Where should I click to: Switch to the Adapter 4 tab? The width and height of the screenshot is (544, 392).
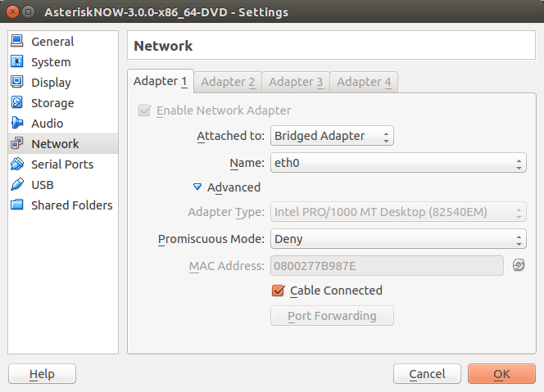364,82
